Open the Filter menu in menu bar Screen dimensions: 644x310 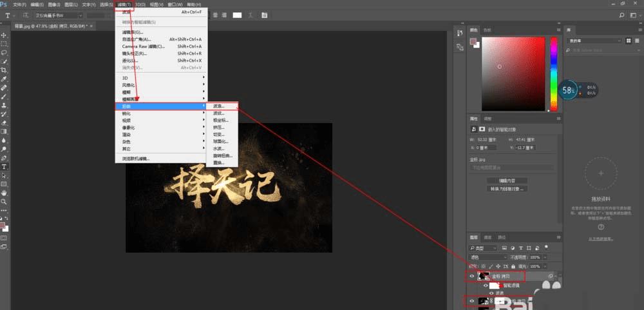[x=124, y=5]
